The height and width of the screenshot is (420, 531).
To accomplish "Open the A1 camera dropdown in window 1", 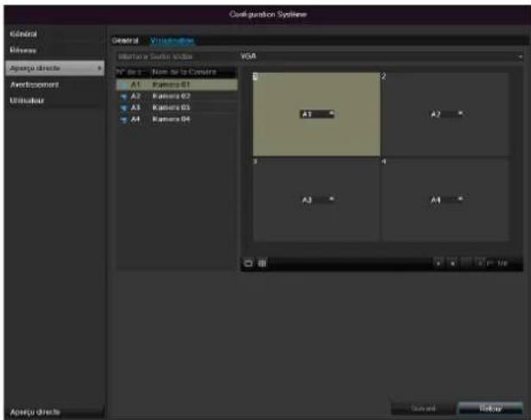I will coord(318,115).
